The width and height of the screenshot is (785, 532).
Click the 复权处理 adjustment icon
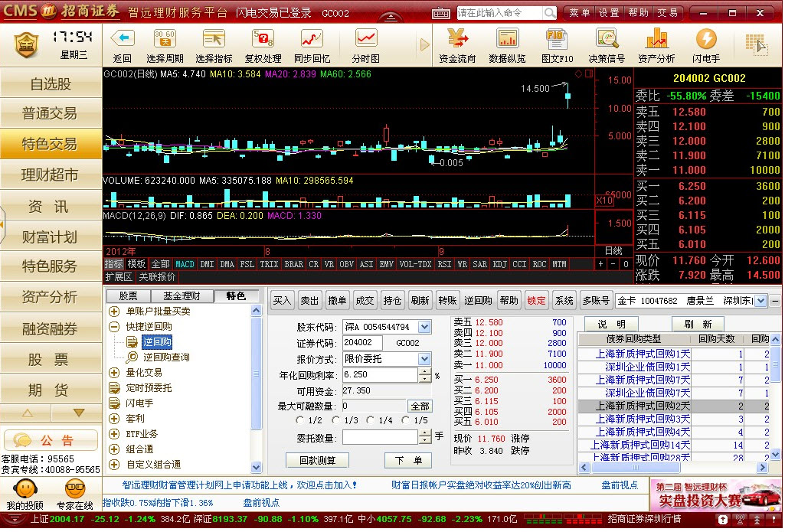pos(263,42)
